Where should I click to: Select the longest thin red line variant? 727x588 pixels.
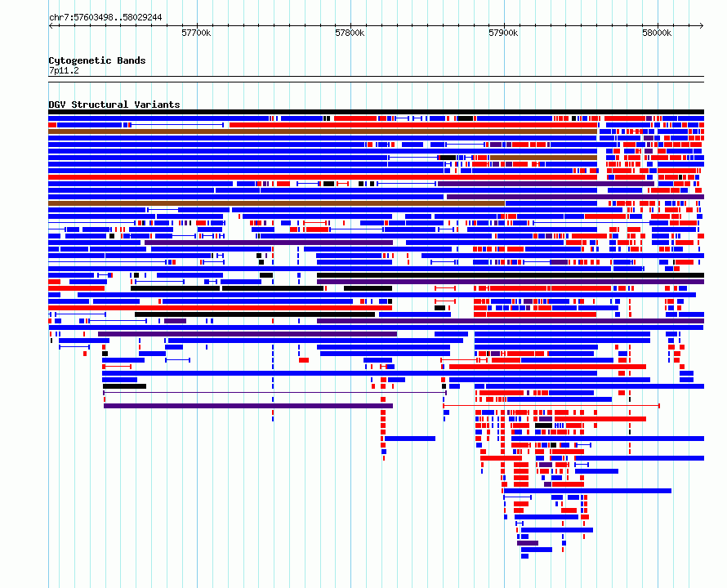[551, 406]
